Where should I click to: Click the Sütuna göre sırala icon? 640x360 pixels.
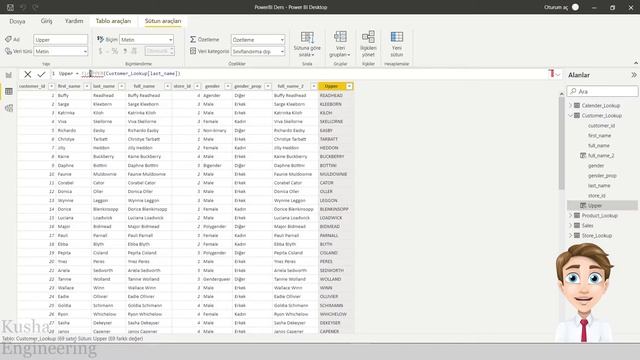pos(307,37)
